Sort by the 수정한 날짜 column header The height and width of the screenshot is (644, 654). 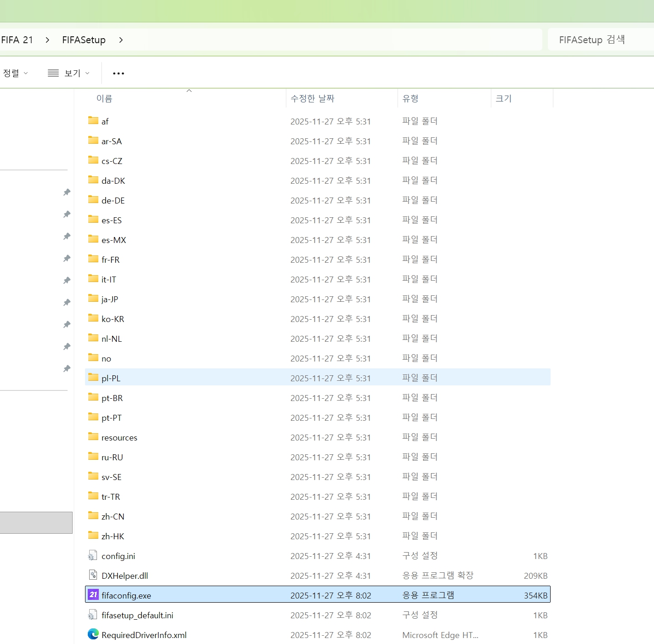[313, 98]
